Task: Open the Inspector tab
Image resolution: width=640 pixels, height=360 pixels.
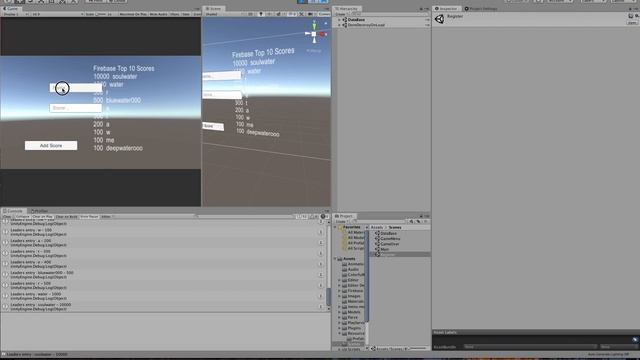Action: pyautogui.click(x=447, y=9)
